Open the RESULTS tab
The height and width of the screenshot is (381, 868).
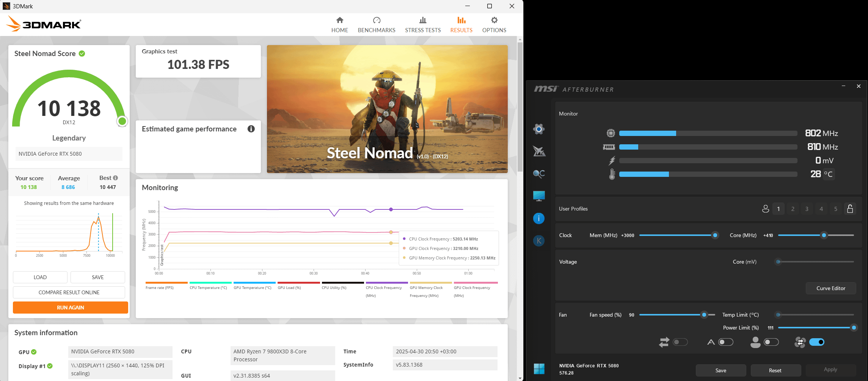pyautogui.click(x=461, y=25)
